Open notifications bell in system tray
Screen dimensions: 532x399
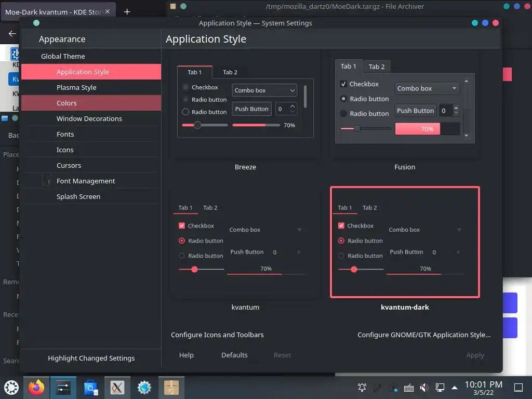pyautogui.click(x=362, y=387)
